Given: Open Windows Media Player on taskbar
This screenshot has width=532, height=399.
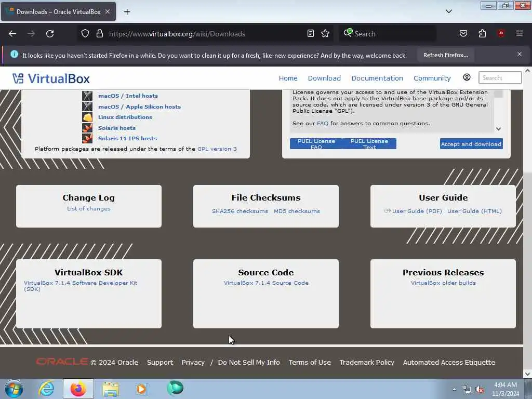Looking at the screenshot, I should tap(142, 389).
